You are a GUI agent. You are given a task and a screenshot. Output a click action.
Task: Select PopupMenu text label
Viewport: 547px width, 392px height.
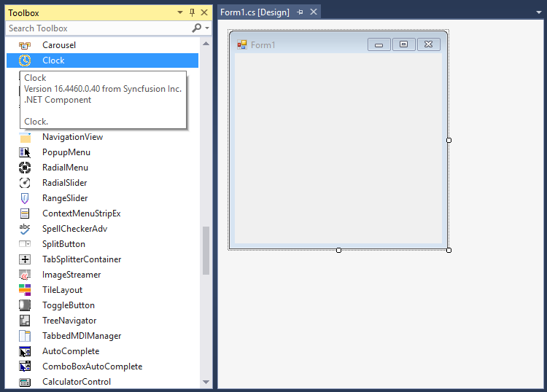point(66,152)
